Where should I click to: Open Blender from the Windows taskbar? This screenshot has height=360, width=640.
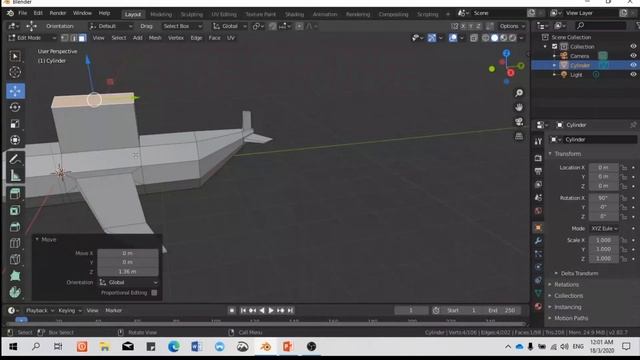265,347
